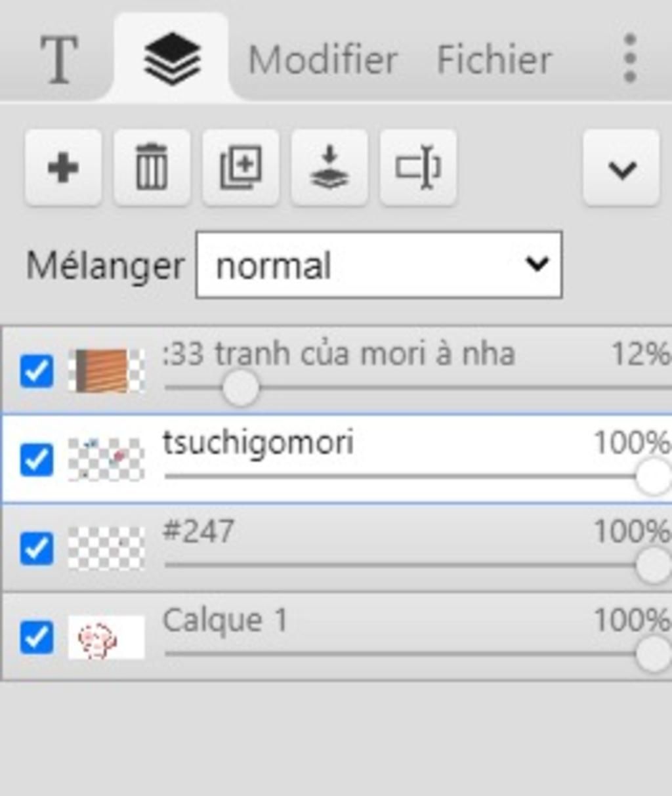Open the Modifier menu
The width and height of the screenshot is (672, 796).
(x=322, y=60)
